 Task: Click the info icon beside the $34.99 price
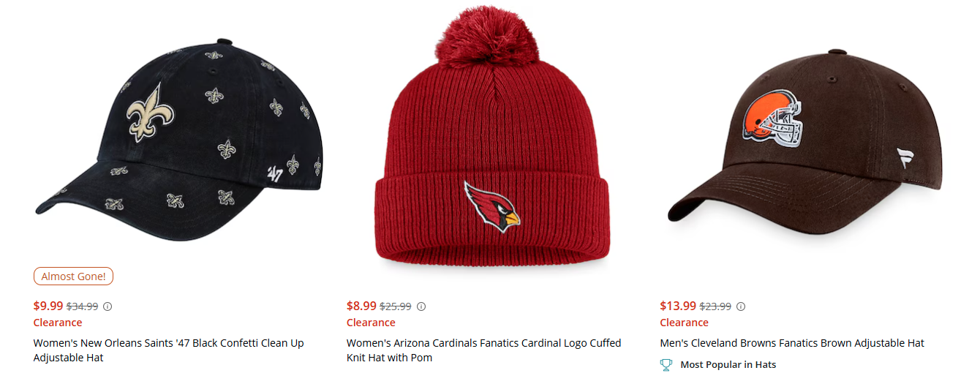pos(108,306)
